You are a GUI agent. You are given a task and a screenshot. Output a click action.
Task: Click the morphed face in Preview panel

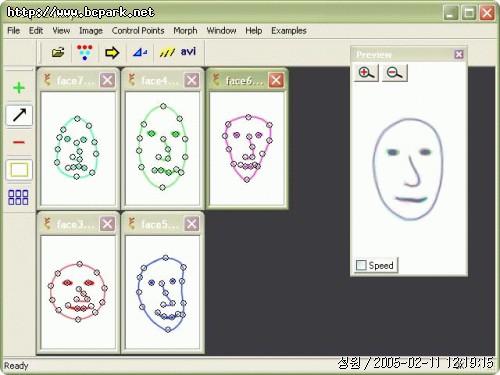click(x=407, y=169)
